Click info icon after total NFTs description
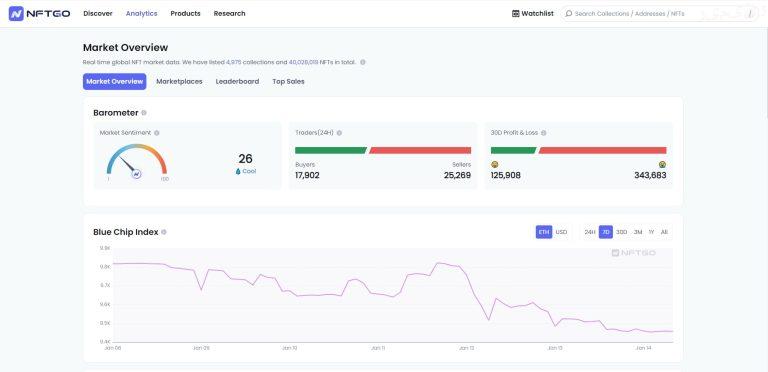Screen dimensions: 768x372 click(x=363, y=62)
